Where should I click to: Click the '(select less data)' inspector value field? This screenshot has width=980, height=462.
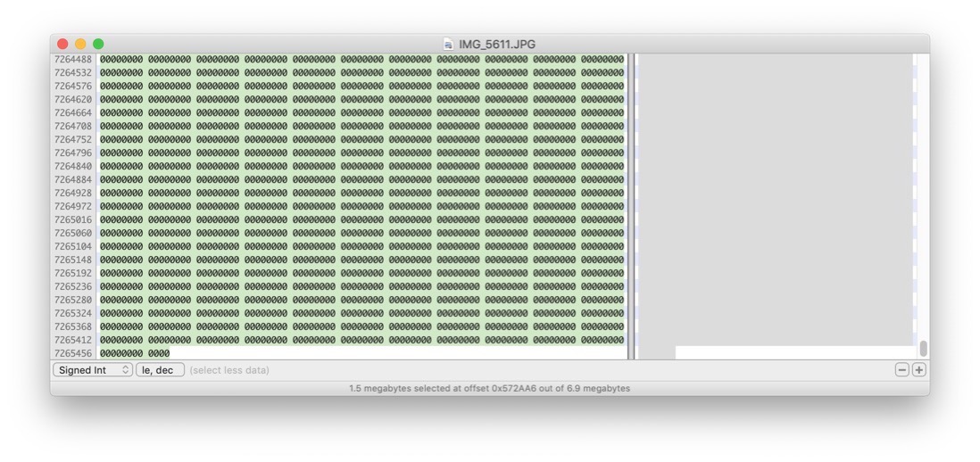[229, 370]
